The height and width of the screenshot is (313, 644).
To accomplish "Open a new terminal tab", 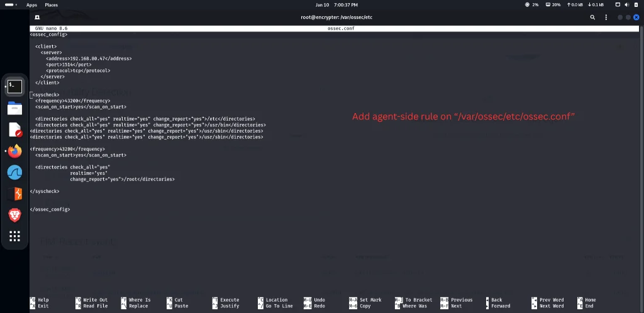I will coord(37,17).
